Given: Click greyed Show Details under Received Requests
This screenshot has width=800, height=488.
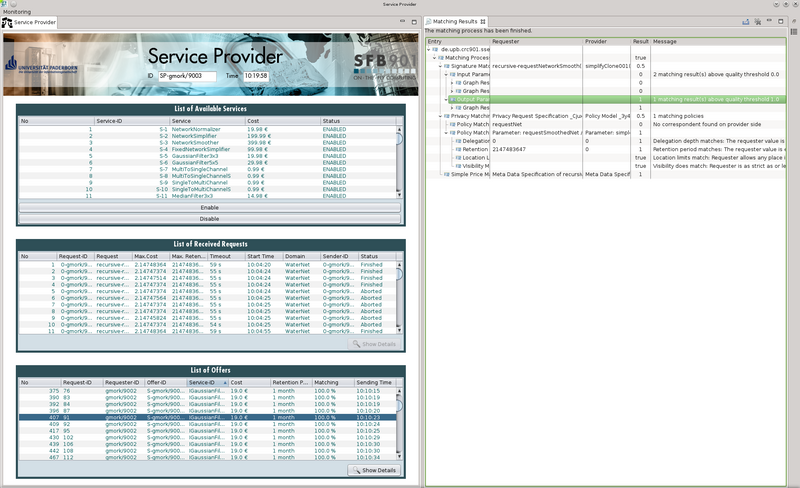Looking at the screenshot, I should click(x=374, y=344).
